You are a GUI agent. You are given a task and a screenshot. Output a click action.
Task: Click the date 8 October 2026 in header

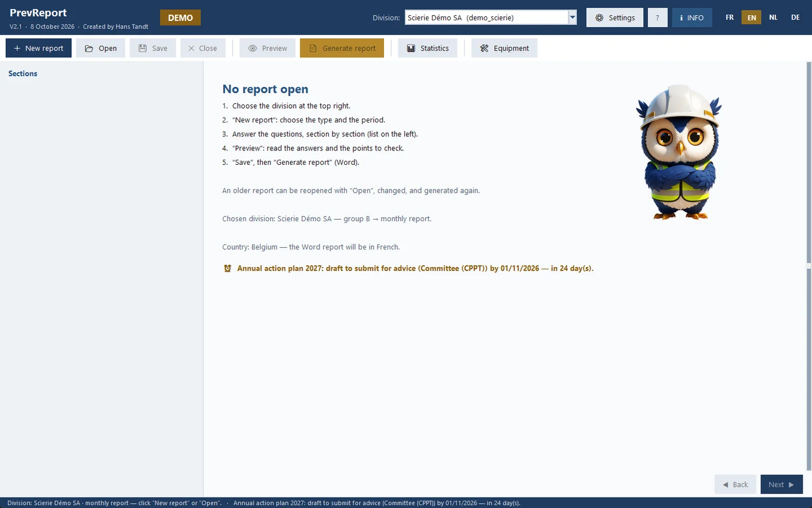click(x=52, y=27)
